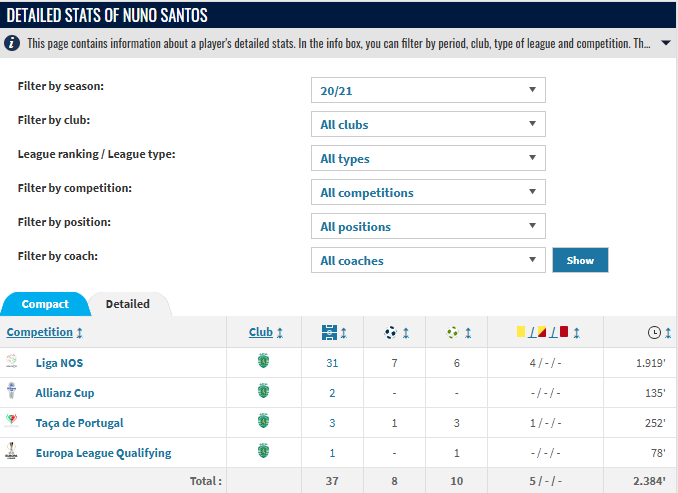Image resolution: width=678 pixels, height=493 pixels.
Task: Switch to the Detailed tab
Action: click(128, 304)
